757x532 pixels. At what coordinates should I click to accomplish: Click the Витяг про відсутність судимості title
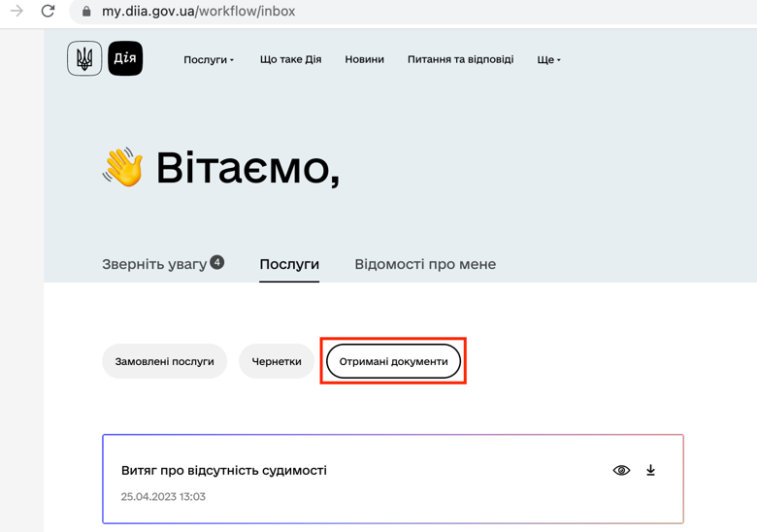[x=224, y=470]
